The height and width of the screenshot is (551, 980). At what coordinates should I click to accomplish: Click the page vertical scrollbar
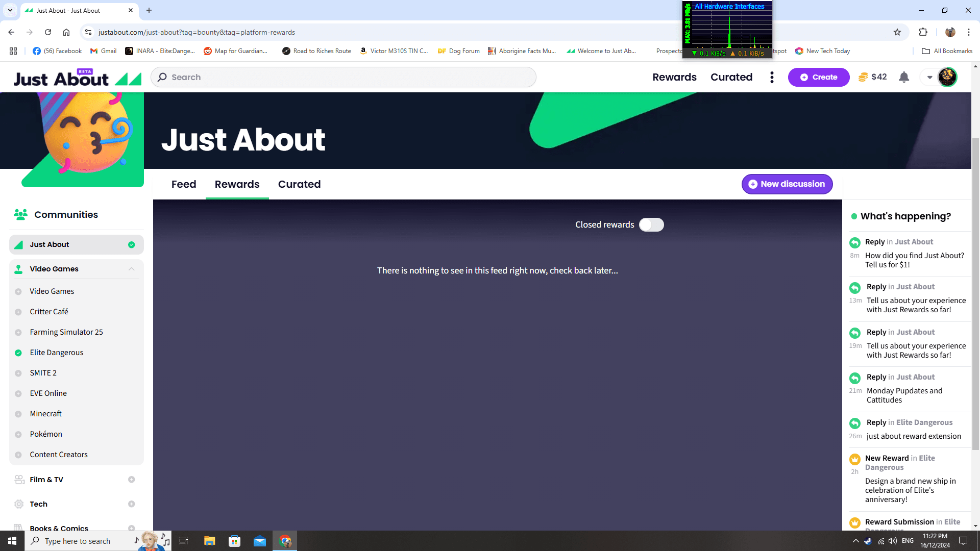tap(975, 293)
